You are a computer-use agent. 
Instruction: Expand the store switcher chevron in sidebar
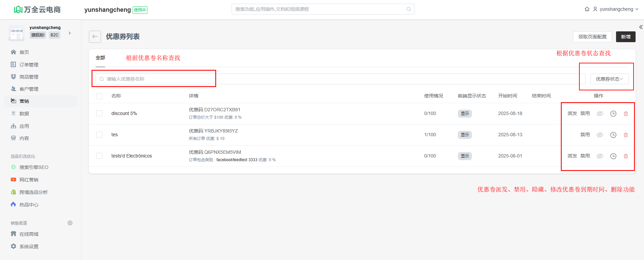tap(70, 33)
